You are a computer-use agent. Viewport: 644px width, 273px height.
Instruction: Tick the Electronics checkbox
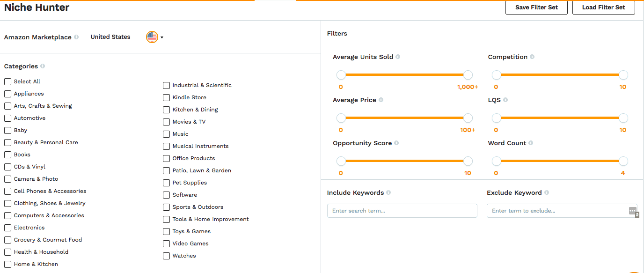(x=7, y=228)
